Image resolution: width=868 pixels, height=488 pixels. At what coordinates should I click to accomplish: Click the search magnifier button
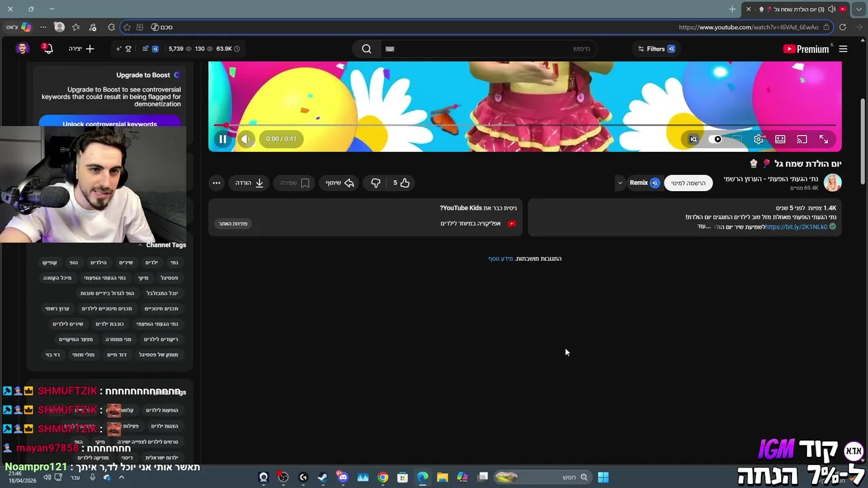(x=366, y=49)
